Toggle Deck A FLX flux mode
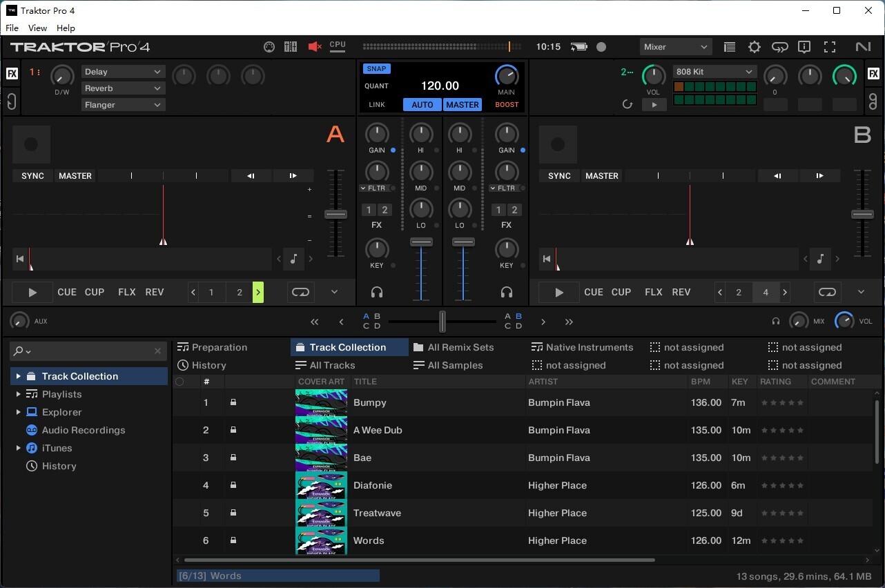Screen dimensions: 885x588 click(127, 292)
